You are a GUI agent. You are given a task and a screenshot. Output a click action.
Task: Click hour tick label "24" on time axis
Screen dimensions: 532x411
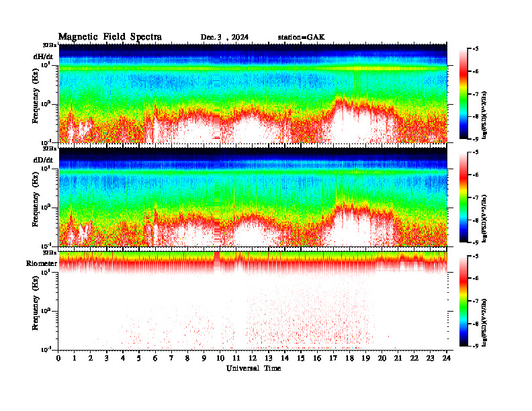point(447,359)
